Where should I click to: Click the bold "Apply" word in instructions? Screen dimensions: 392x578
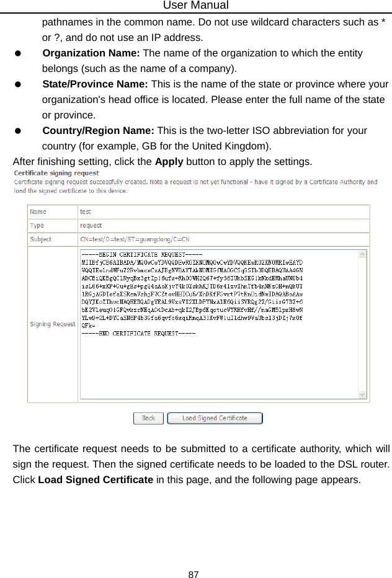click(169, 162)
